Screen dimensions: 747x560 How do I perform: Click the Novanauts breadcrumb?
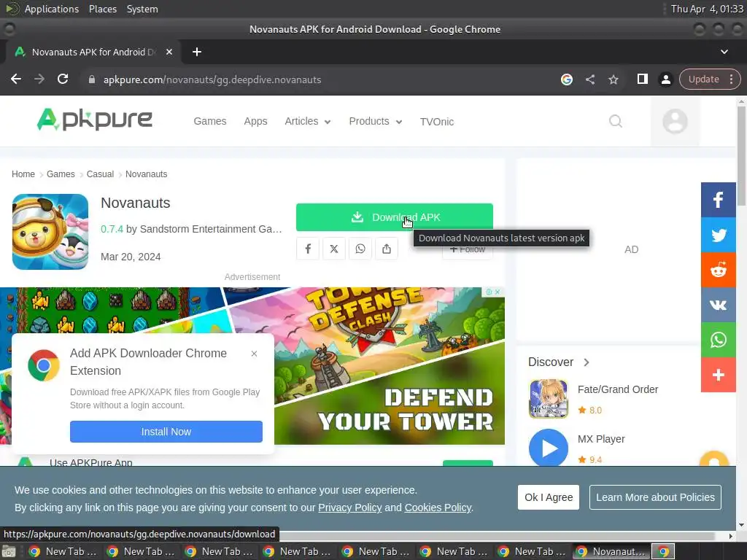tap(146, 174)
